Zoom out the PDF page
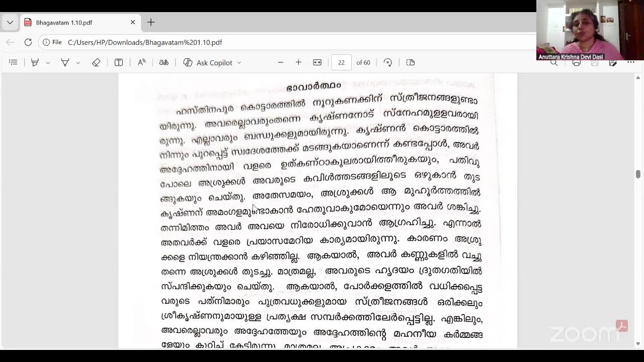Screen dimensions: 644x362 click(281, 62)
